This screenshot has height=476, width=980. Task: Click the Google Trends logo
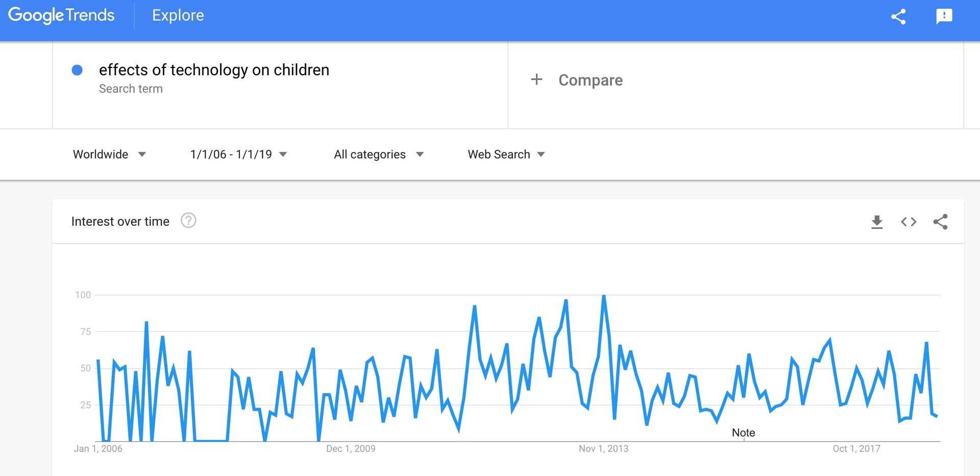[x=61, y=15]
